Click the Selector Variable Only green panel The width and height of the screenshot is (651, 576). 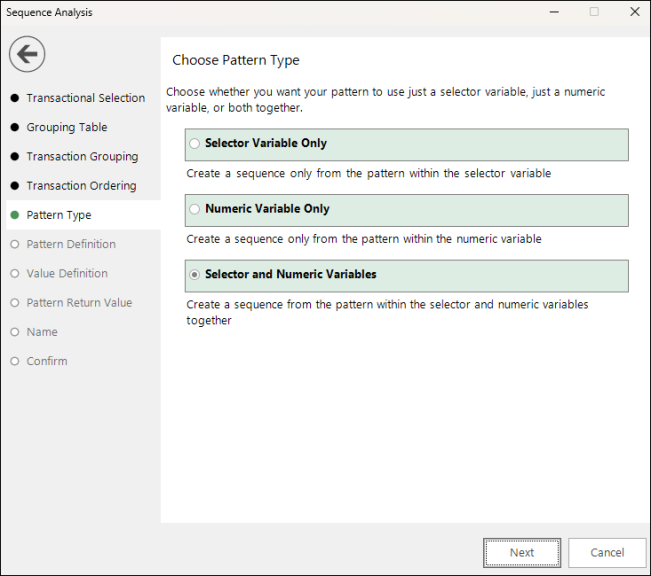coord(406,145)
